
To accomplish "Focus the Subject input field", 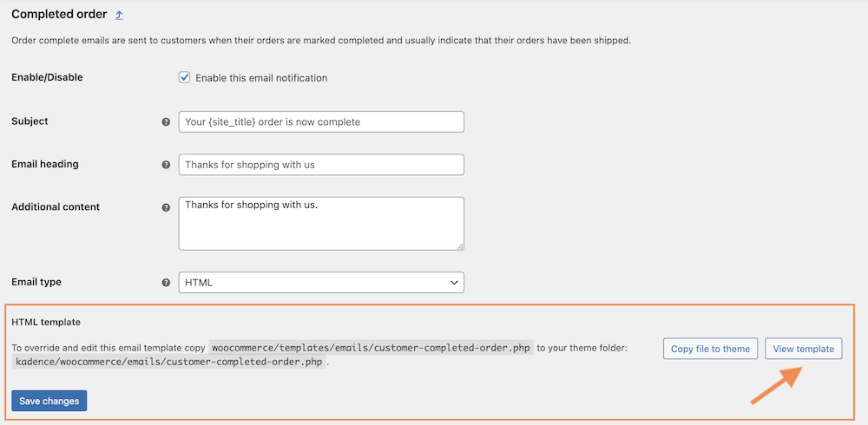I will click(321, 121).
